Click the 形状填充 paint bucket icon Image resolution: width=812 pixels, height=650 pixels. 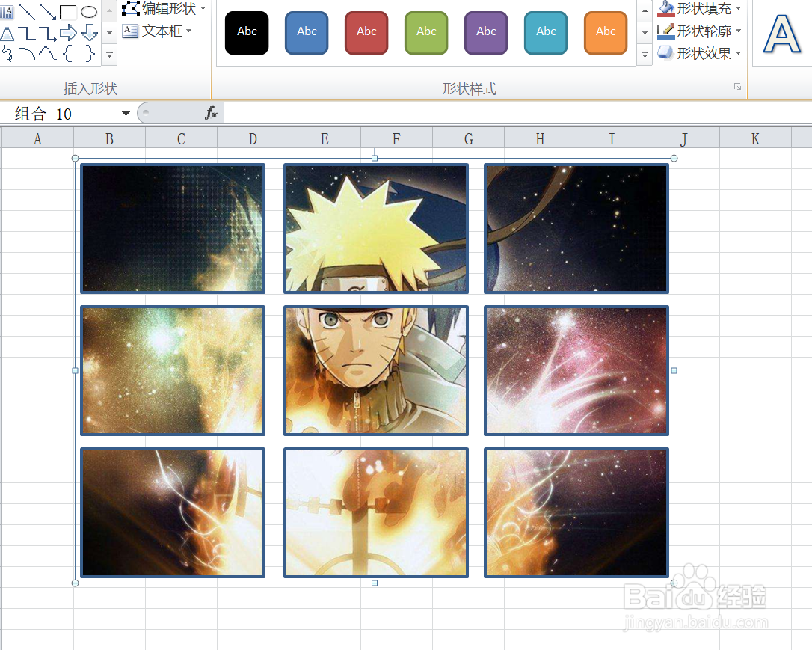pos(666,8)
